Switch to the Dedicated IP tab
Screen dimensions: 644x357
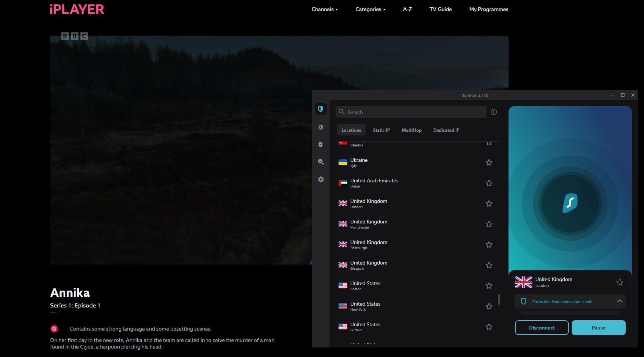(446, 130)
